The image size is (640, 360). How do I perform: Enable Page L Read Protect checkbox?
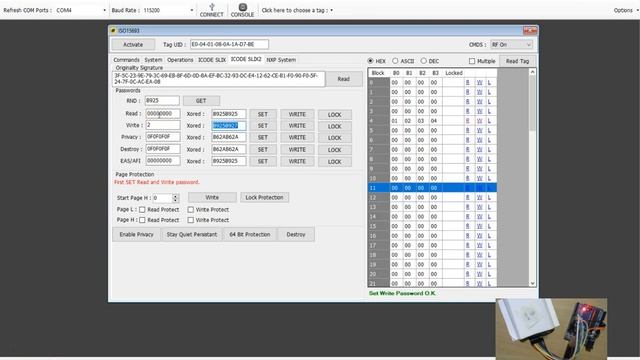pyautogui.click(x=142, y=209)
